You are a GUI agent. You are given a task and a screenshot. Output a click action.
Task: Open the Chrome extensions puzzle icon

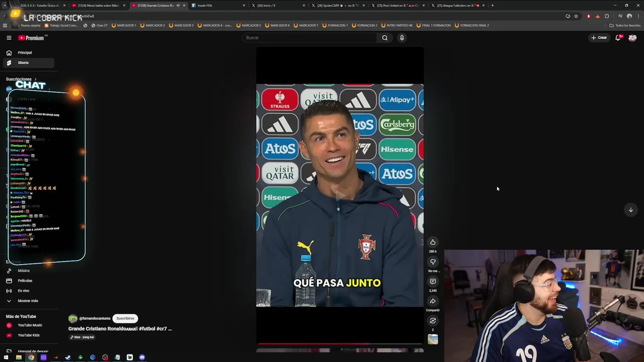pyautogui.click(x=607, y=16)
